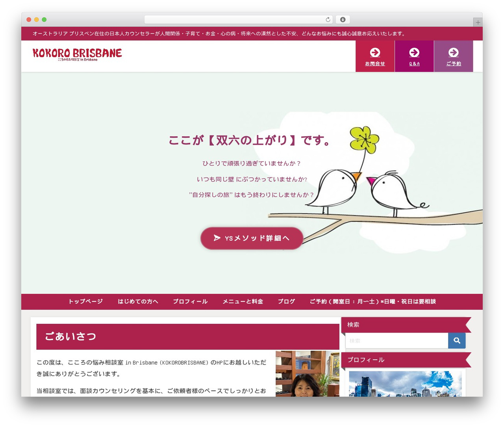Click the ごあいさつ heading
The width and height of the screenshot is (504, 427).
70,336
